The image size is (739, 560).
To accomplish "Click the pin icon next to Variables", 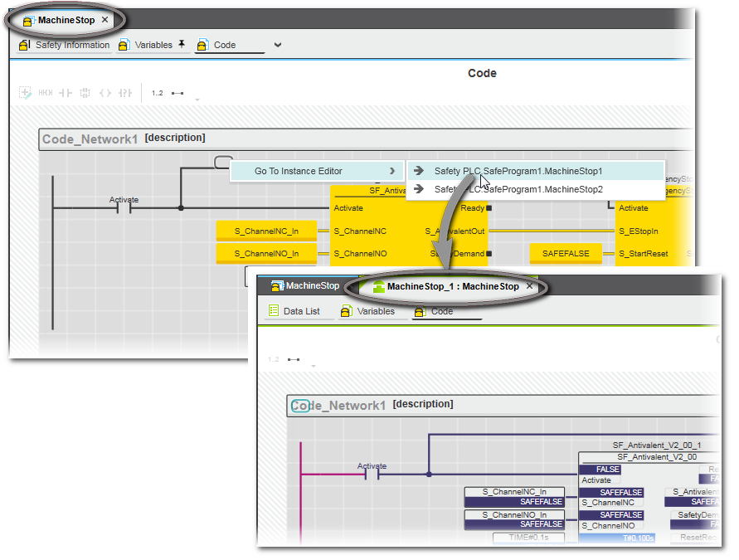I will pyautogui.click(x=182, y=45).
